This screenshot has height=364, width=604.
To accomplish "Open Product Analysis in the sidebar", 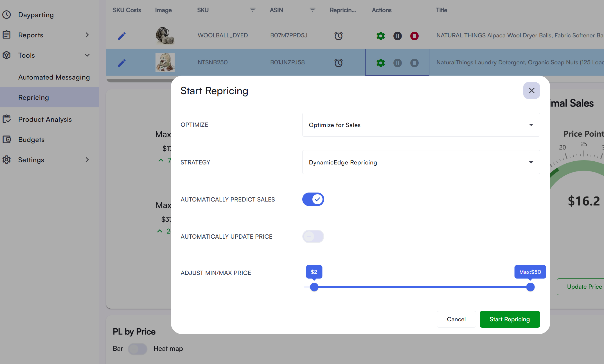I will click(x=45, y=119).
